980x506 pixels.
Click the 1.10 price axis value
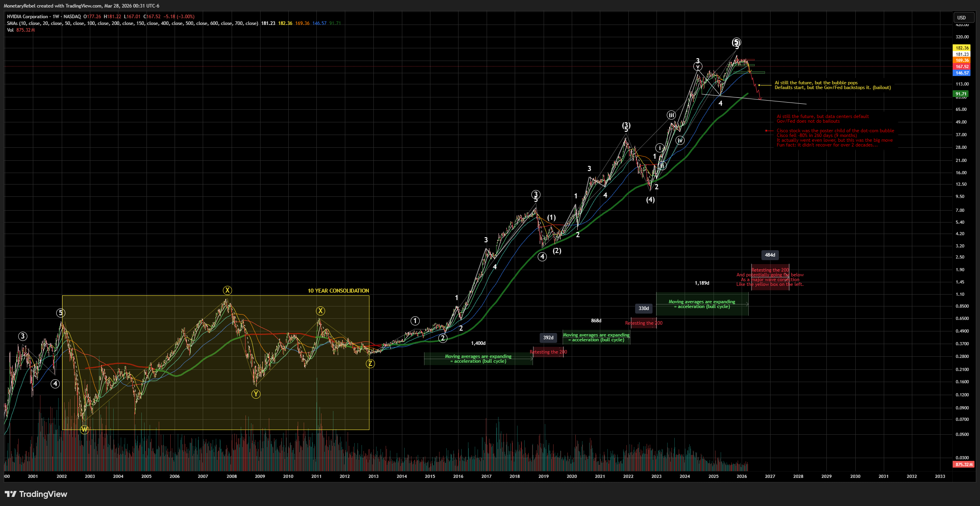(960, 294)
